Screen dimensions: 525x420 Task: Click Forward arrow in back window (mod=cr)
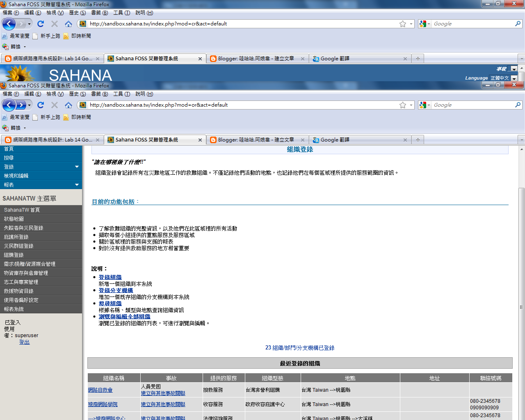21,24
